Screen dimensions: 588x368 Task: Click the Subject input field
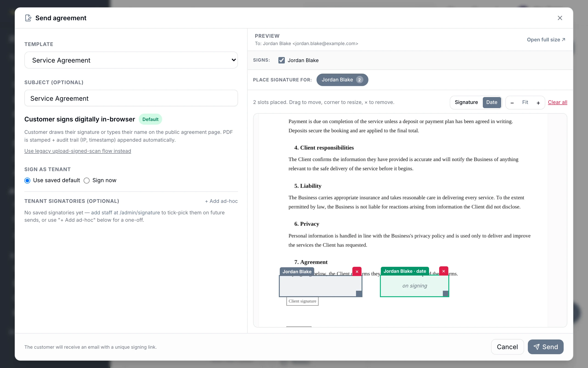[131, 98]
